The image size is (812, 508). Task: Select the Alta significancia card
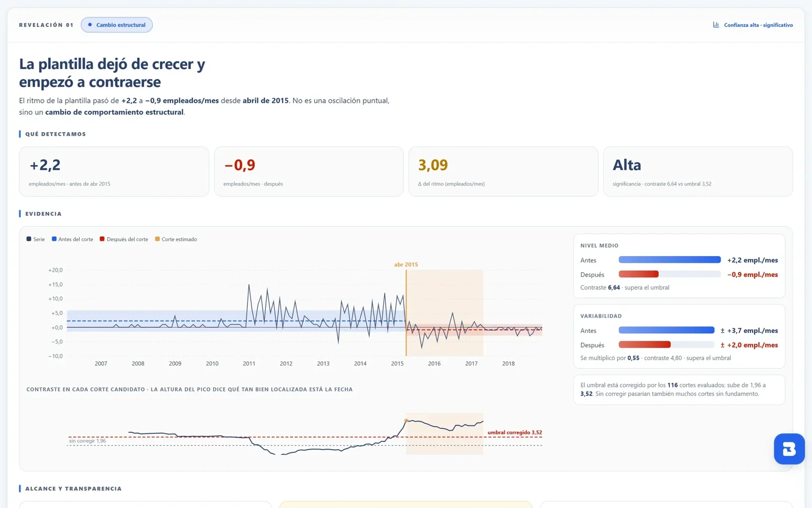(698, 172)
